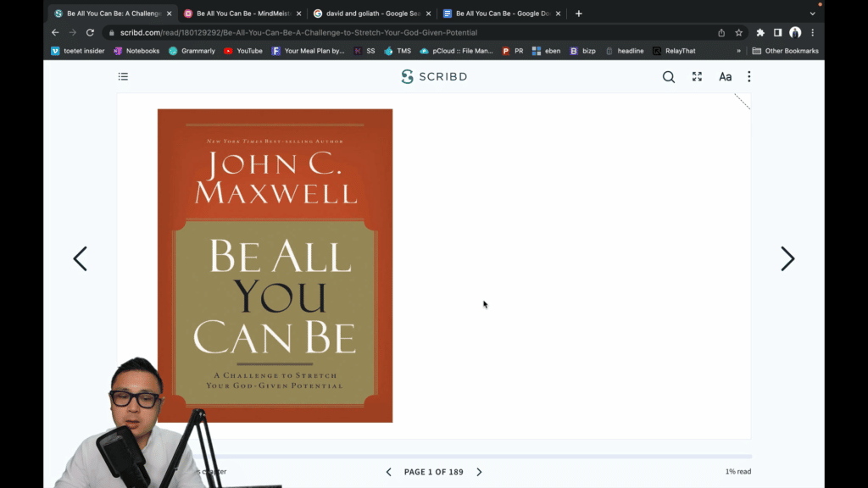The image size is (868, 488).
Task: View site information lock icon
Action: (x=111, y=33)
